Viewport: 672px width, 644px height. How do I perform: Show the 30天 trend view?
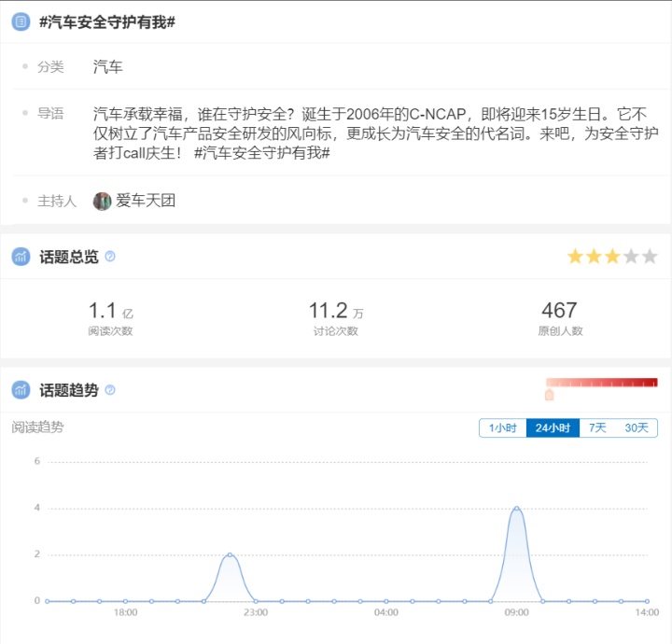[637, 427]
